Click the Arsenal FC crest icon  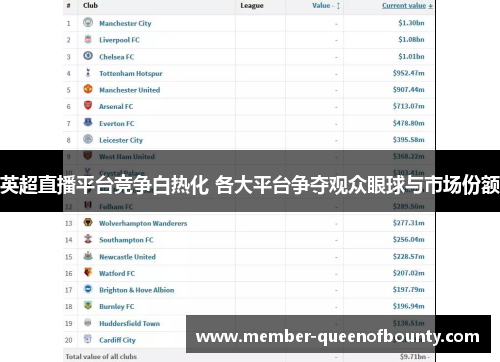pyautogui.click(x=88, y=106)
